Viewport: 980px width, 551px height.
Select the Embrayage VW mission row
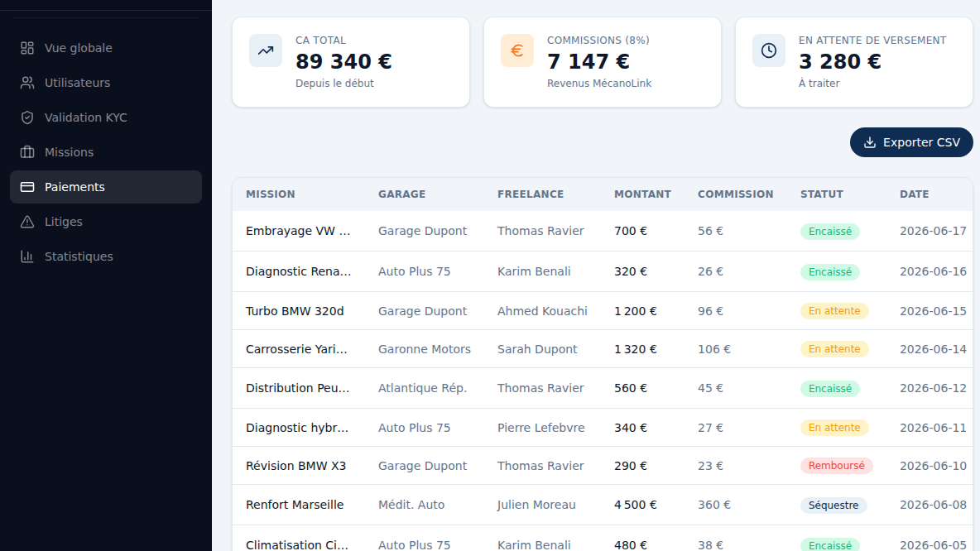[603, 231]
